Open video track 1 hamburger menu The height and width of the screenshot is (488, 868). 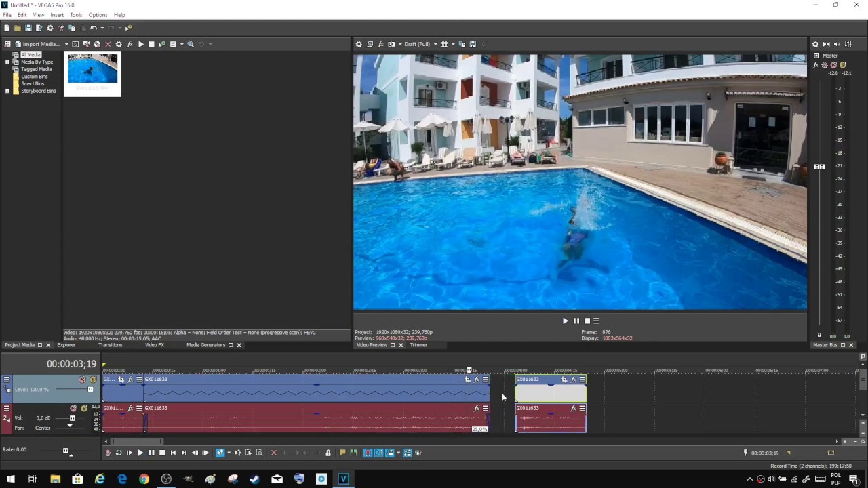tap(7, 380)
